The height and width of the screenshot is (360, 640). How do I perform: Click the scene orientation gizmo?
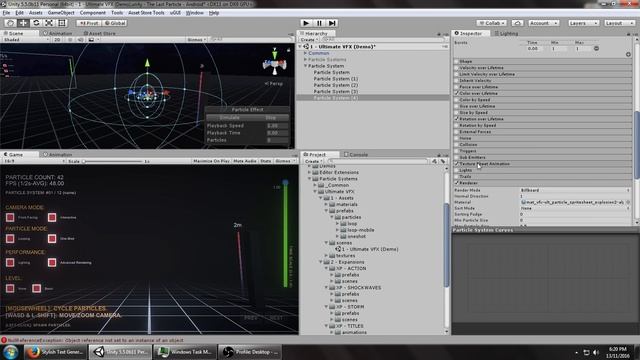pos(275,62)
